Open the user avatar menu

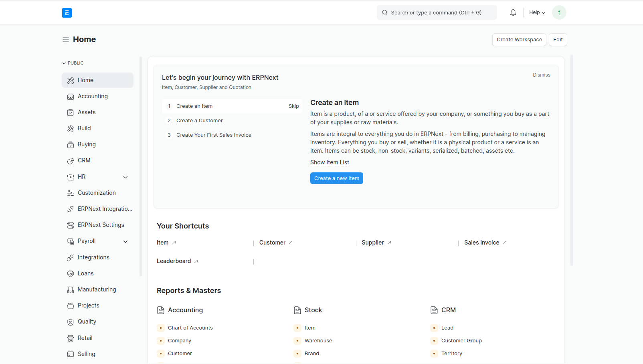pyautogui.click(x=559, y=12)
